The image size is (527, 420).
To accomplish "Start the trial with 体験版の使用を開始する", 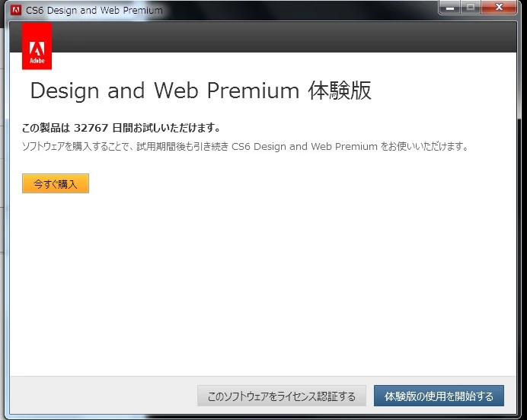I will click(439, 396).
